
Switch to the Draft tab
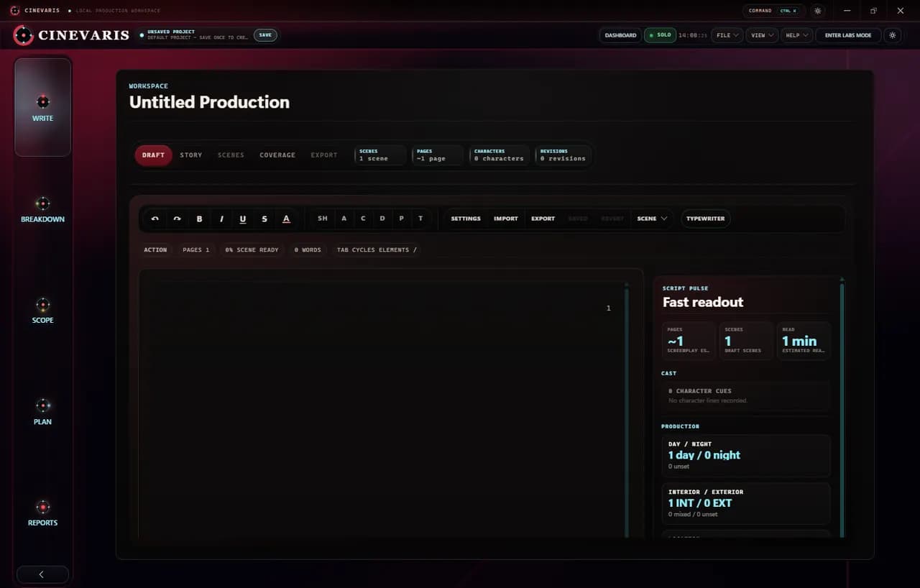pyautogui.click(x=153, y=155)
